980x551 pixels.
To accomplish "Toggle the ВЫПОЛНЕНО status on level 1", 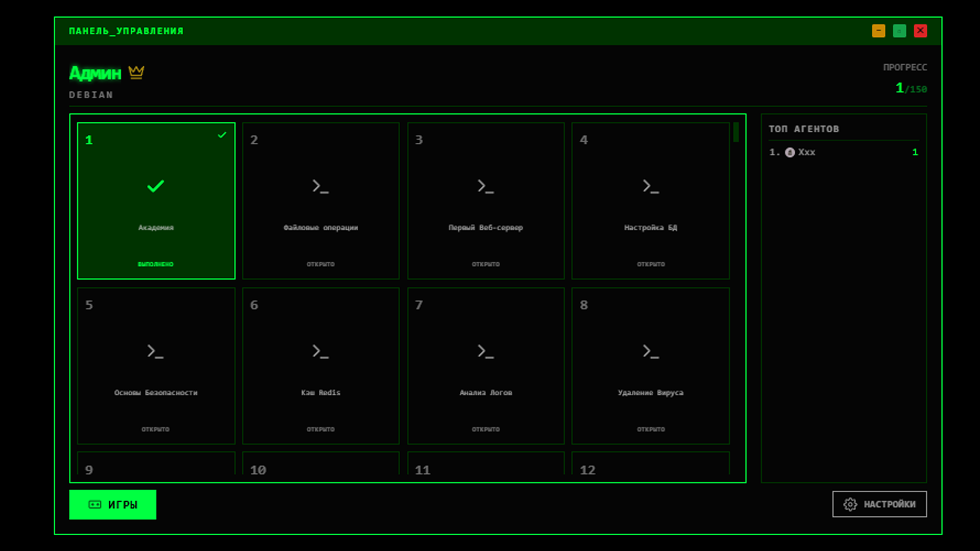I will point(156,264).
